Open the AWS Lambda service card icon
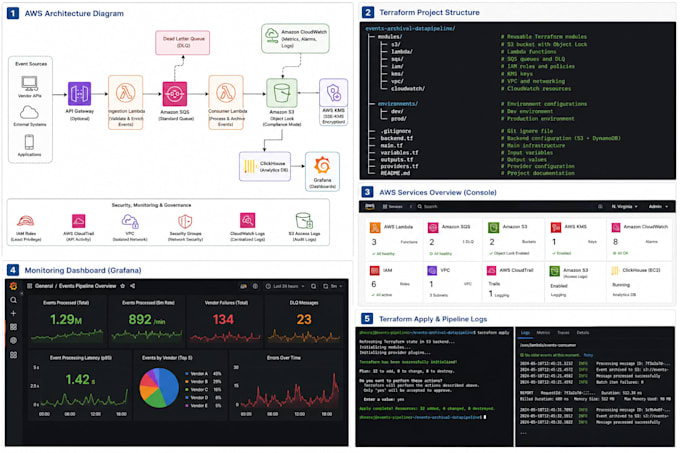 [x=375, y=228]
